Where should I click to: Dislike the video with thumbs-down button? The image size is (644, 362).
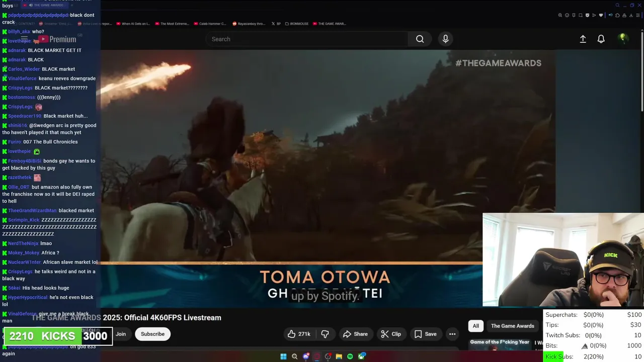pos(325,334)
